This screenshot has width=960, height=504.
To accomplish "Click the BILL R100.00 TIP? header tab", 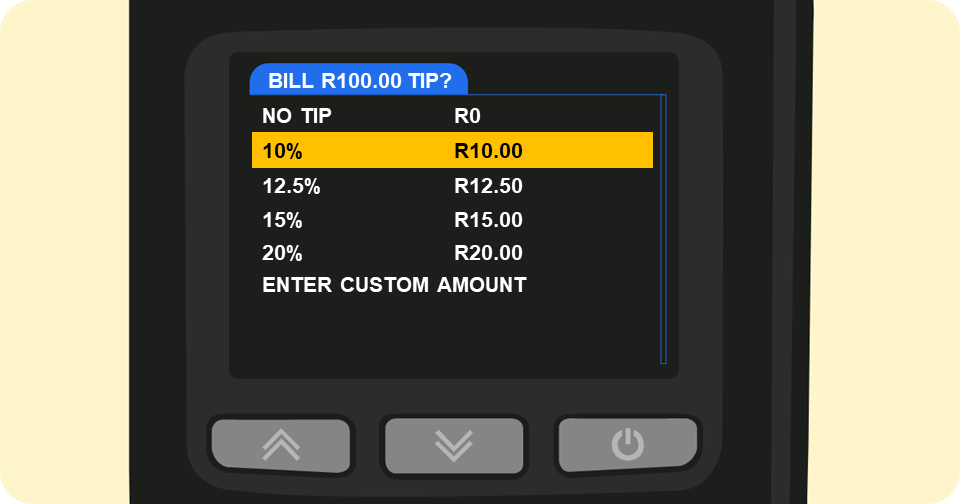I will tap(359, 81).
